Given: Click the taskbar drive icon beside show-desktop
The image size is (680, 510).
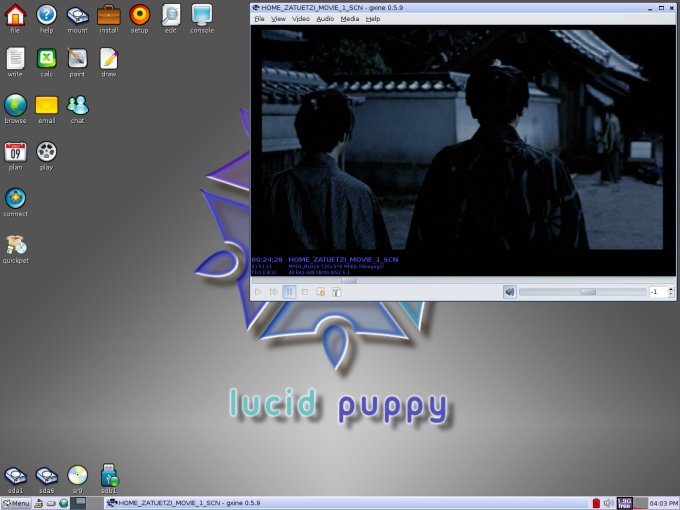Looking at the screenshot, I should [x=51, y=503].
